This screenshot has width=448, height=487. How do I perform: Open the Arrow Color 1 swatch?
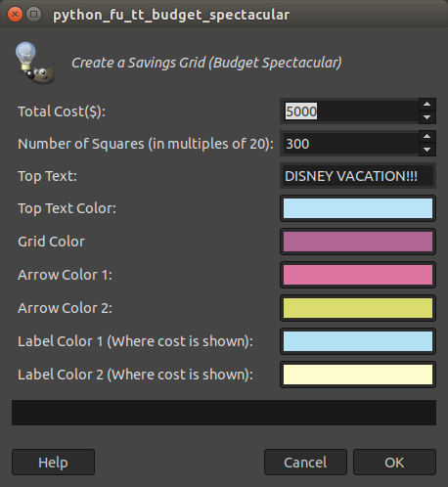point(358,275)
